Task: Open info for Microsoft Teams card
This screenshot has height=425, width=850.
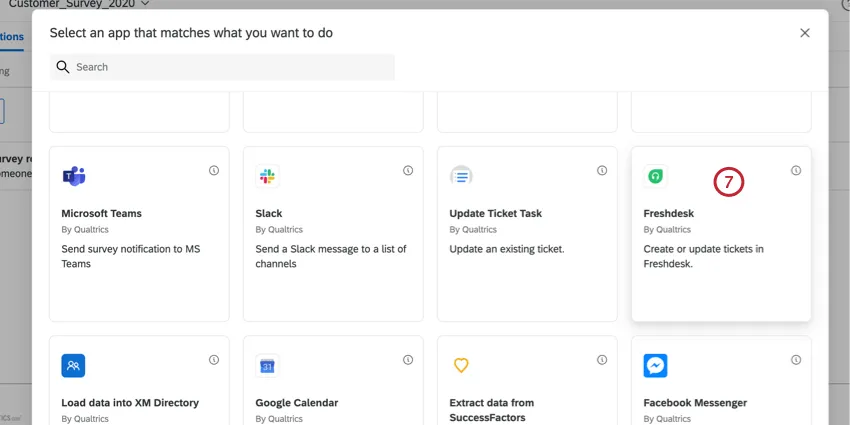Action: pyautogui.click(x=214, y=171)
